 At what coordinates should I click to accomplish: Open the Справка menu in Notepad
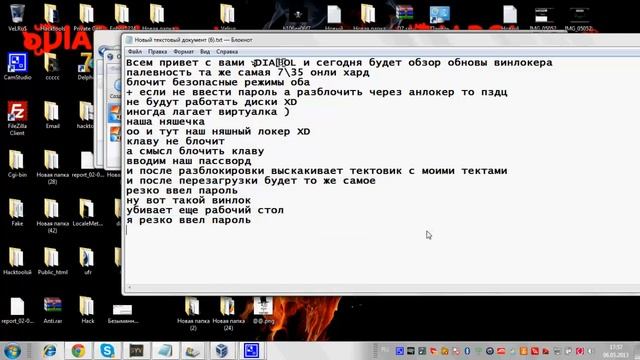pyautogui.click(x=227, y=52)
